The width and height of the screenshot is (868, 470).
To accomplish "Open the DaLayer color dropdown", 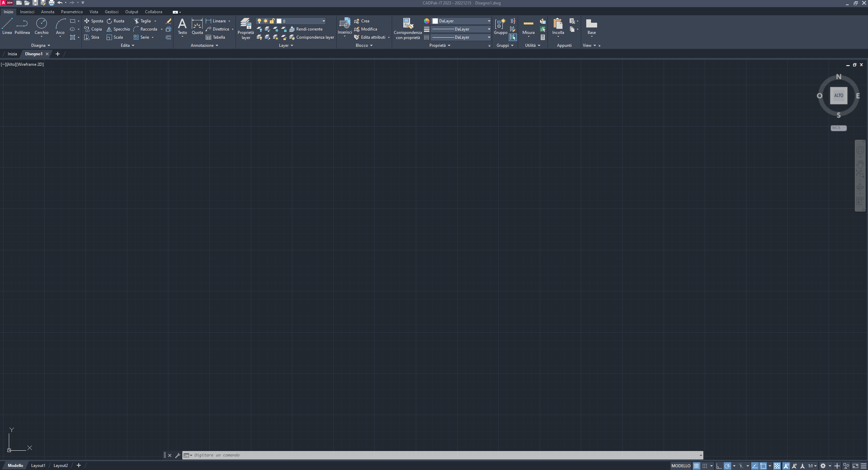I will pos(461,21).
